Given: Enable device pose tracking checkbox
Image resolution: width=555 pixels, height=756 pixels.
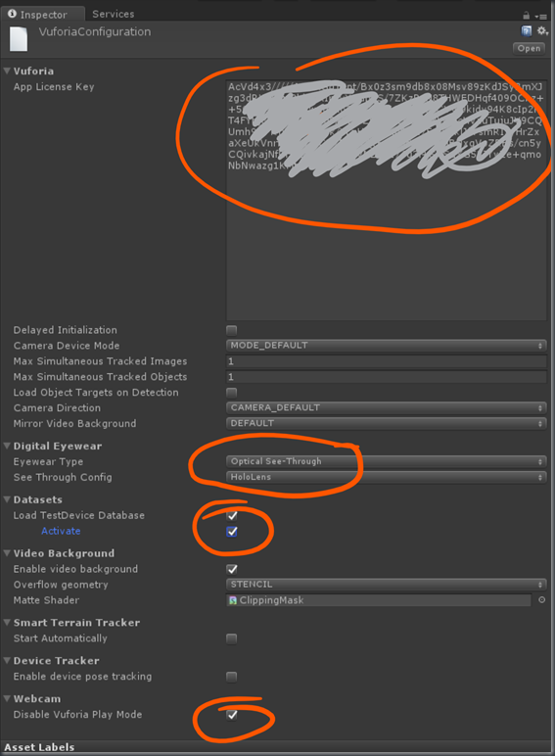Looking at the screenshot, I should (x=232, y=677).
